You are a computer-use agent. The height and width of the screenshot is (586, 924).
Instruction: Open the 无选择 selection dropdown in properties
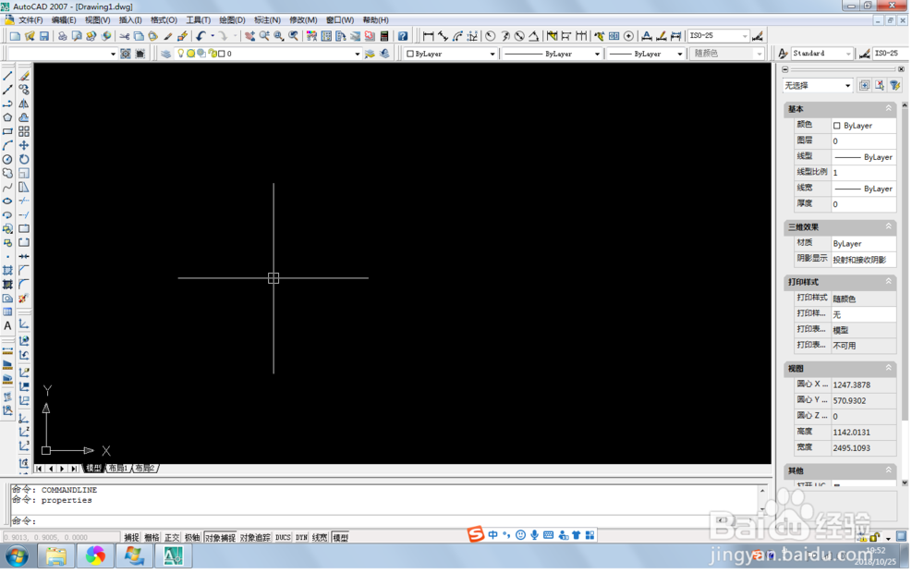pos(848,86)
